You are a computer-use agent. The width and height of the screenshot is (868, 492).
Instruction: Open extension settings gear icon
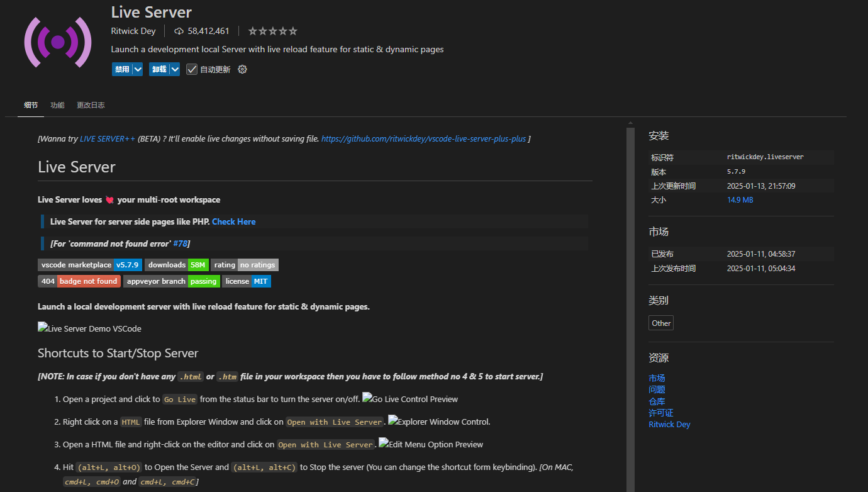242,69
